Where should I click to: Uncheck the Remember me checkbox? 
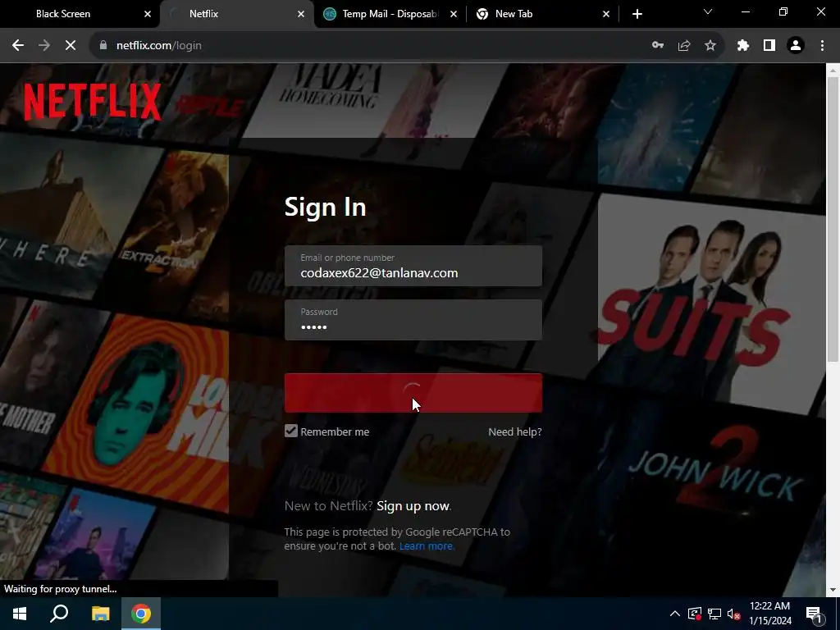[291, 431]
